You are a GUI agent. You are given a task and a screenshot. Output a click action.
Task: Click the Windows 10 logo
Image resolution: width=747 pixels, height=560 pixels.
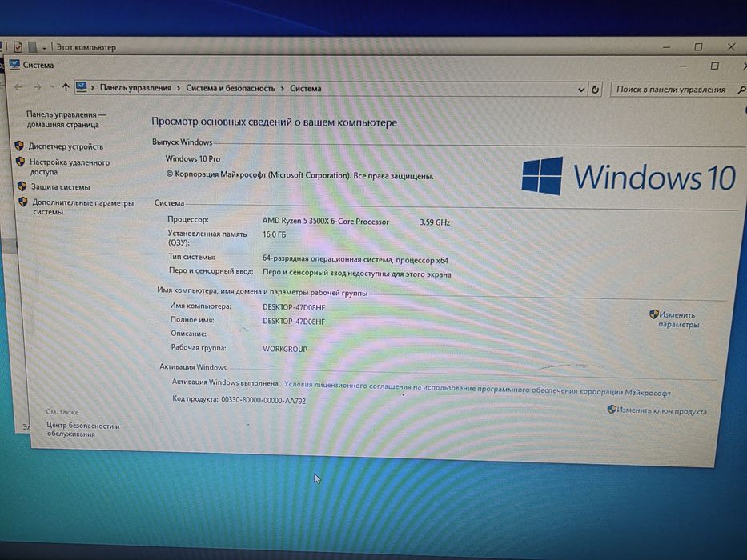629,176
